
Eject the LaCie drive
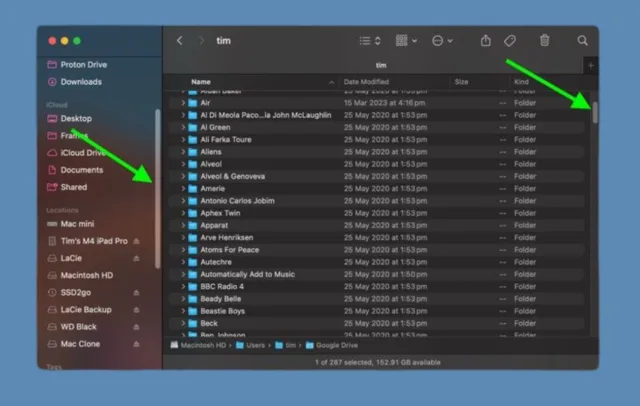coord(137,259)
